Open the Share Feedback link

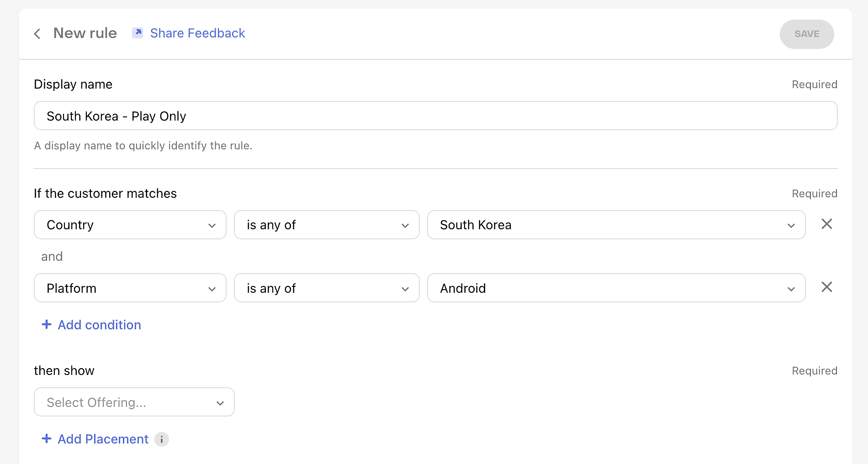197,33
